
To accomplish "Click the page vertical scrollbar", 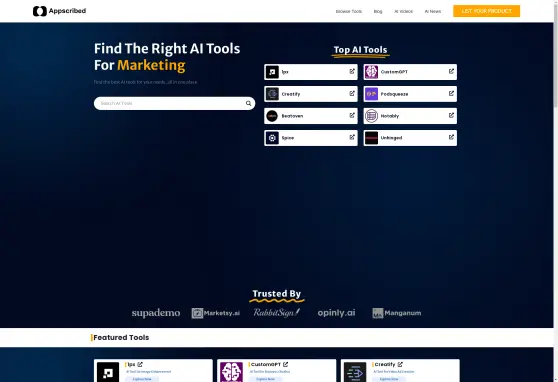I will pyautogui.click(x=556, y=191).
